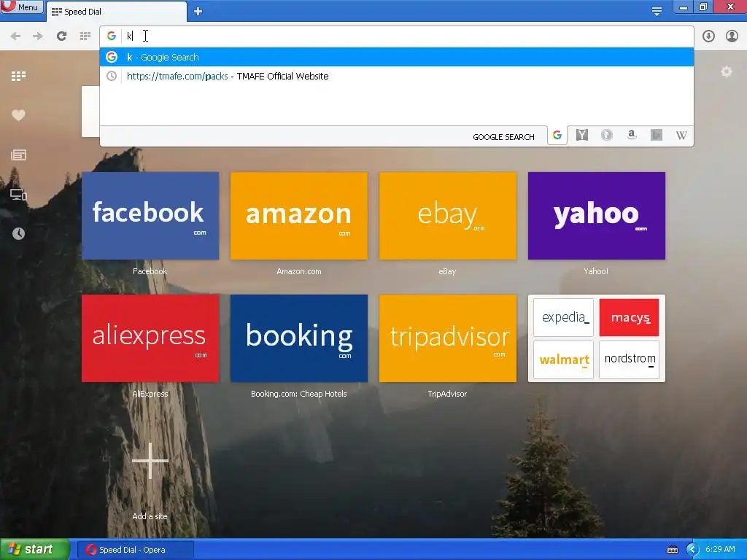Choose DuckDuckGo search engine icon
This screenshot has width=747, height=560.
[x=606, y=135]
